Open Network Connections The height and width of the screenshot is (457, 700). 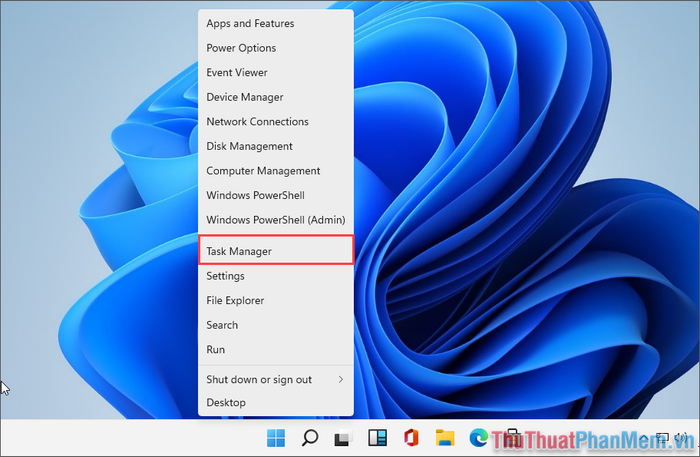pyautogui.click(x=276, y=121)
